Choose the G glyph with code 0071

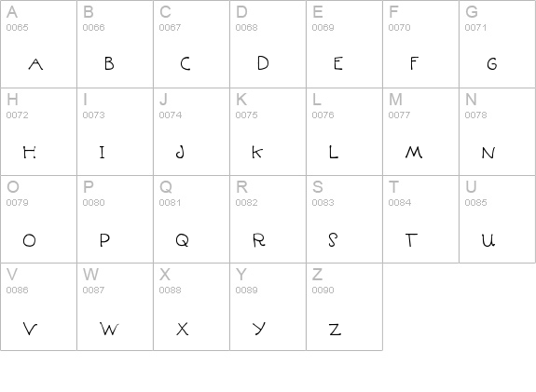pyautogui.click(x=498, y=44)
